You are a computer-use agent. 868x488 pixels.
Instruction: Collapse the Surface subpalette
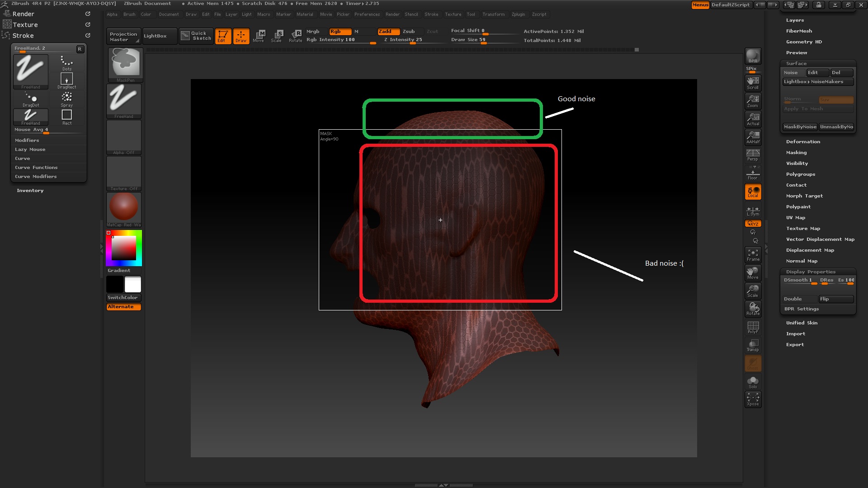(796, 64)
